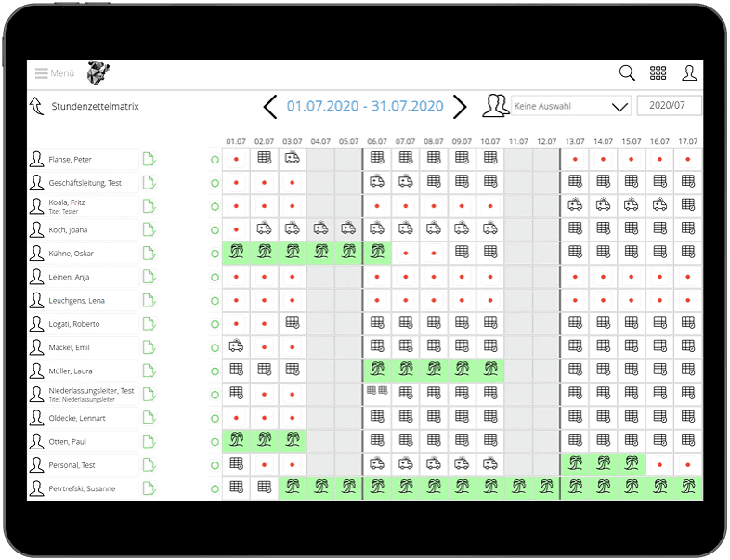Click the 2020/07 month input field
The height and width of the screenshot is (560, 730).
[669, 106]
